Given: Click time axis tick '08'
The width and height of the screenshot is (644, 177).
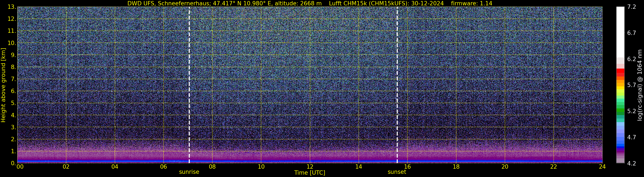Looking at the screenshot, I should pos(212,167).
